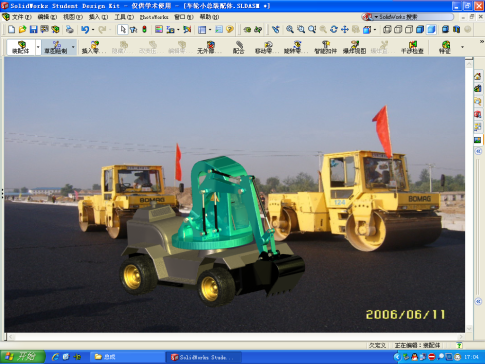
Task: Open the View (视图) menu
Action: (73, 17)
